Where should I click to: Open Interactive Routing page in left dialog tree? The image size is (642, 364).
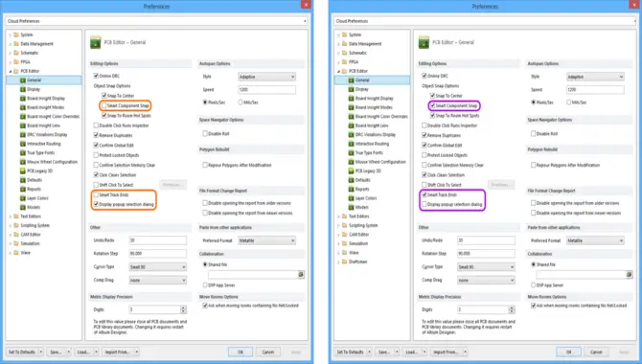pos(44,144)
